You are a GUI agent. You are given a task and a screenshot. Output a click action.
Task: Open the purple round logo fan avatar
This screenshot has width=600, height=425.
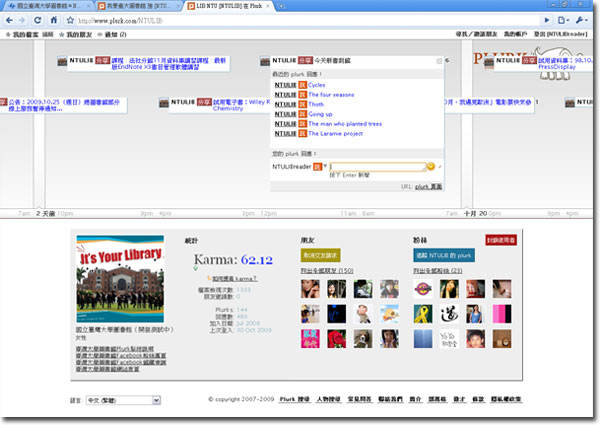tap(423, 289)
